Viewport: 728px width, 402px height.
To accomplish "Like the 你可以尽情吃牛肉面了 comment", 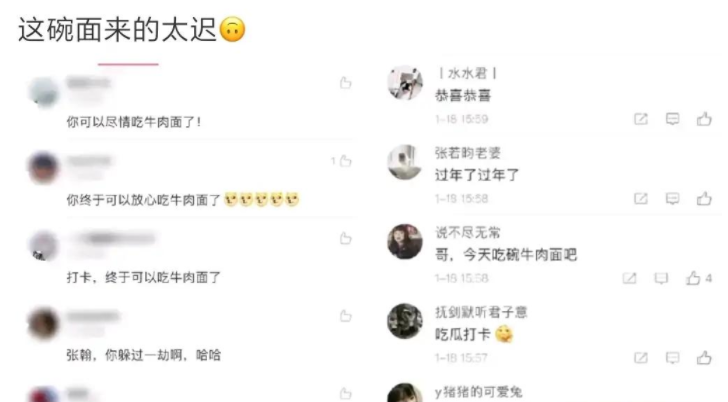I will [345, 83].
